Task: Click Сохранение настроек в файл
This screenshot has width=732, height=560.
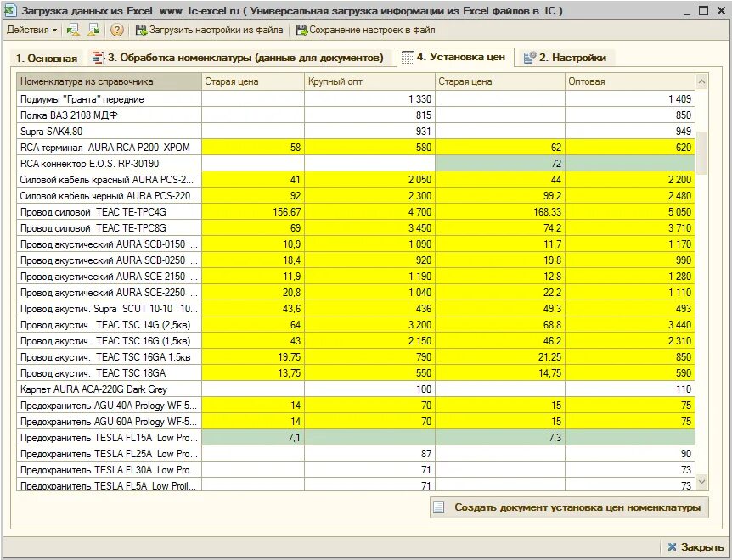Action: [365, 30]
